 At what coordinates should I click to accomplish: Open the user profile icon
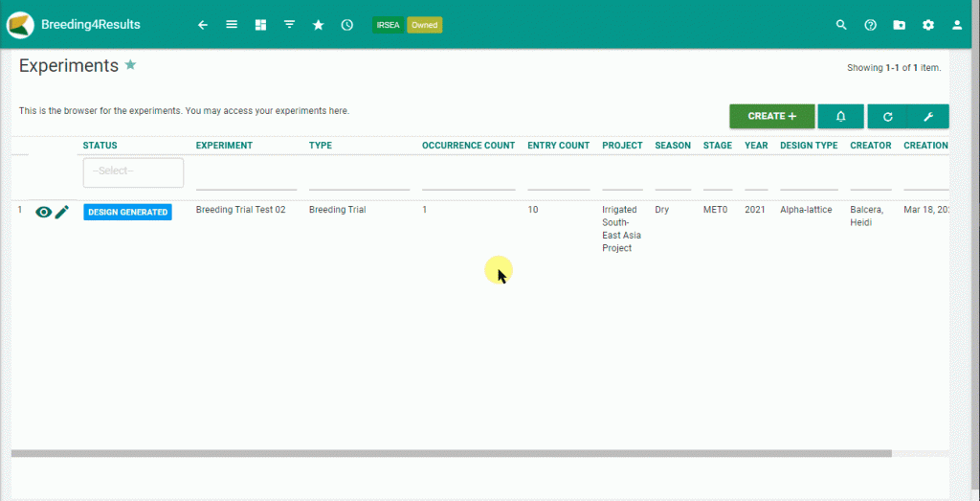coord(957,25)
